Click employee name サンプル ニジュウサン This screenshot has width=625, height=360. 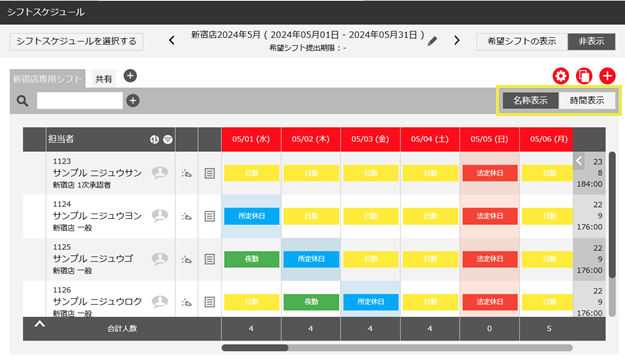97,173
